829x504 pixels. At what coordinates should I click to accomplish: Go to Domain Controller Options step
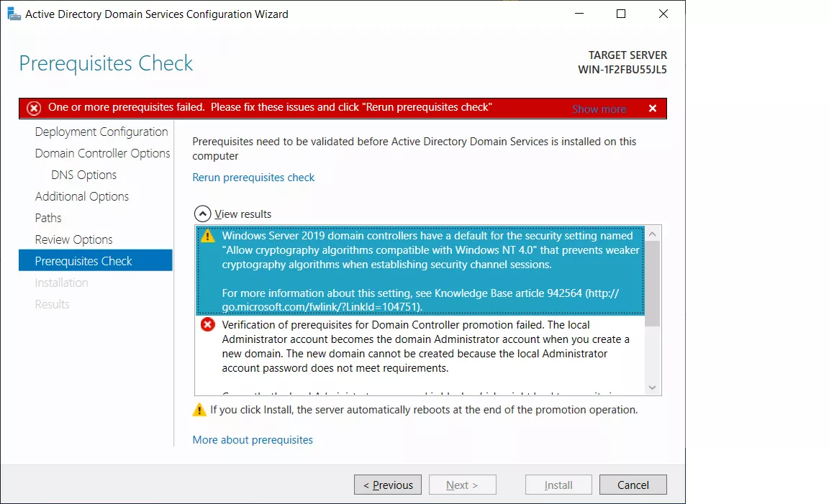[103, 153]
